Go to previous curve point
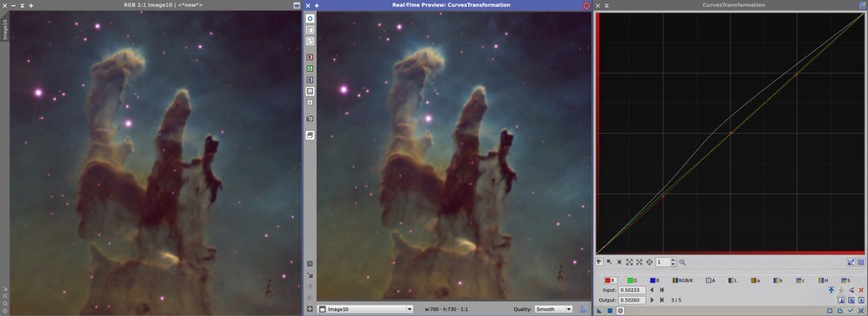This screenshot has width=868, height=316. 651,290
